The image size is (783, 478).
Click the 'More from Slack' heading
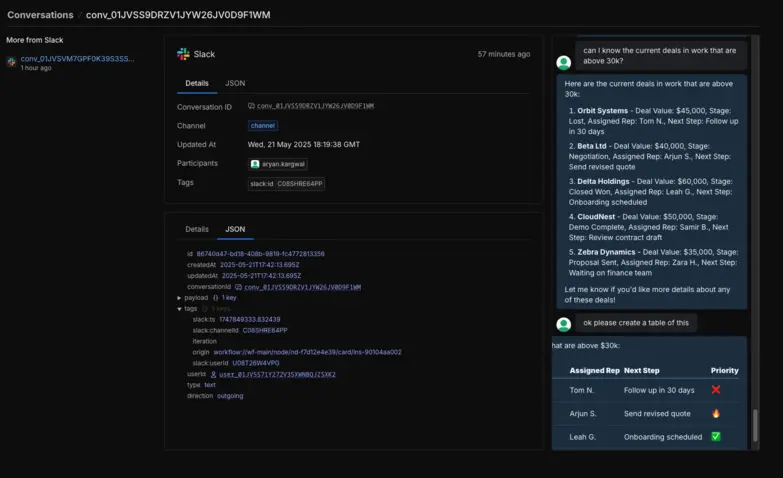[34, 40]
